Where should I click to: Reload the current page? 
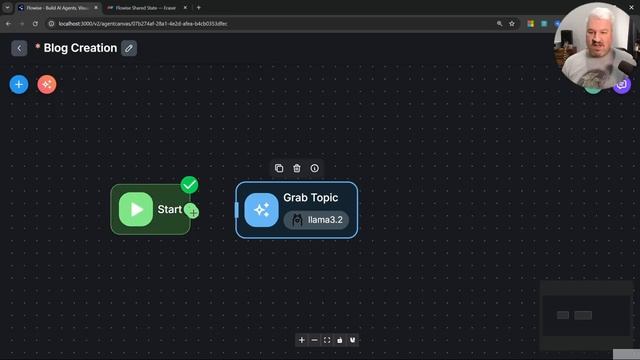pyautogui.click(x=36, y=24)
